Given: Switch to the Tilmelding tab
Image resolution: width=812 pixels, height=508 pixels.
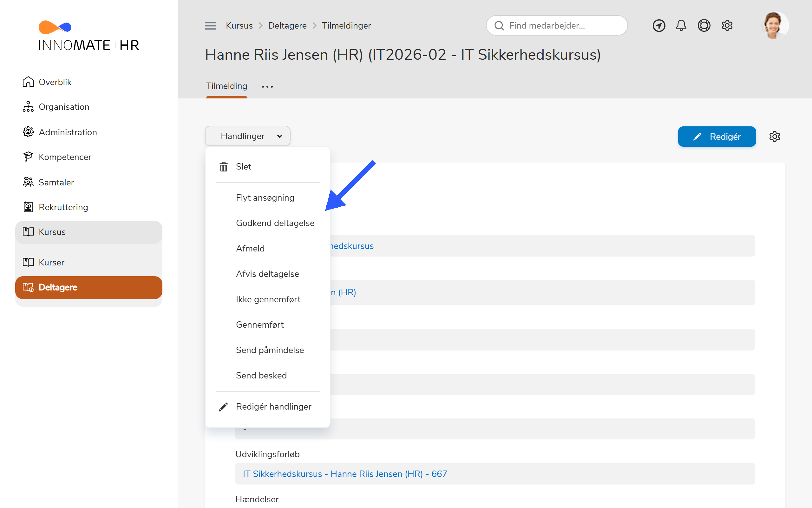Looking at the screenshot, I should pos(226,86).
